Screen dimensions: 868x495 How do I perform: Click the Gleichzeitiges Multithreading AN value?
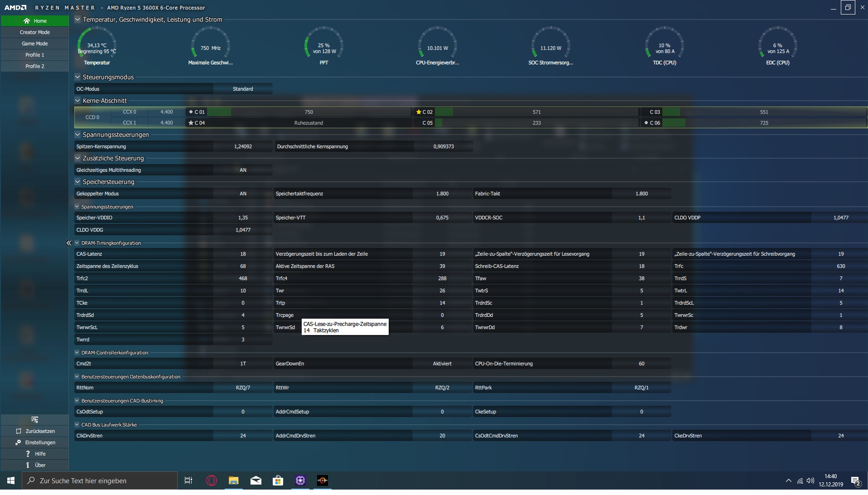click(x=243, y=170)
